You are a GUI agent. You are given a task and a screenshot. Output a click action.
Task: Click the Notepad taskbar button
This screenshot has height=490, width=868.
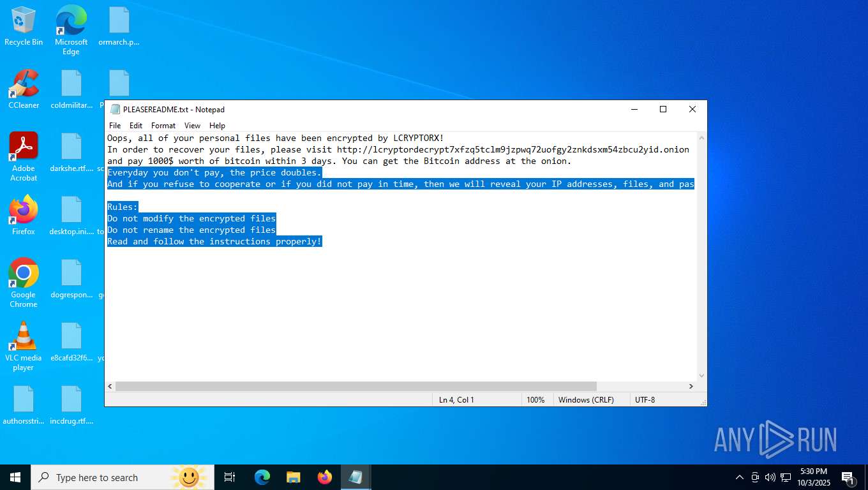pyautogui.click(x=356, y=477)
